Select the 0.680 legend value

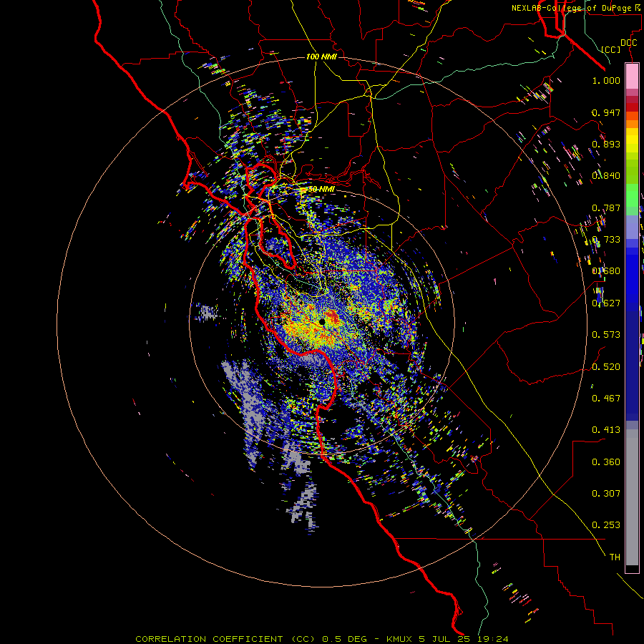(606, 271)
